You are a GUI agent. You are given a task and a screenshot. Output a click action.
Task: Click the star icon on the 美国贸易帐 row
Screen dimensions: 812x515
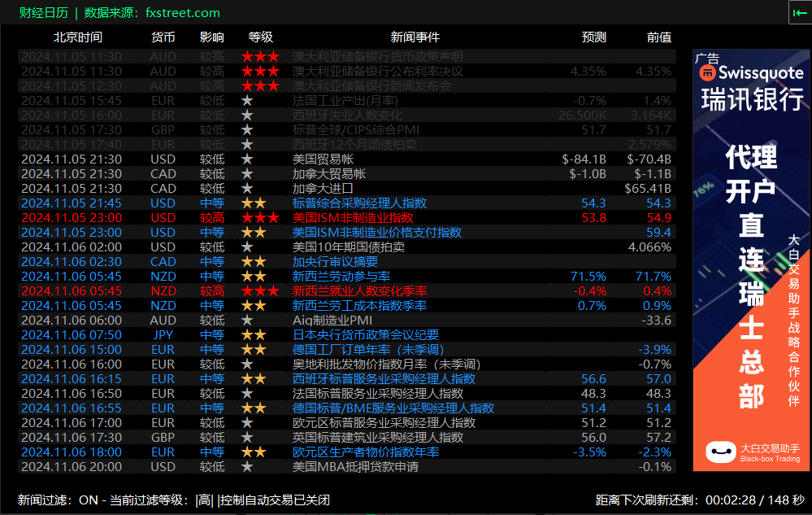click(247, 159)
